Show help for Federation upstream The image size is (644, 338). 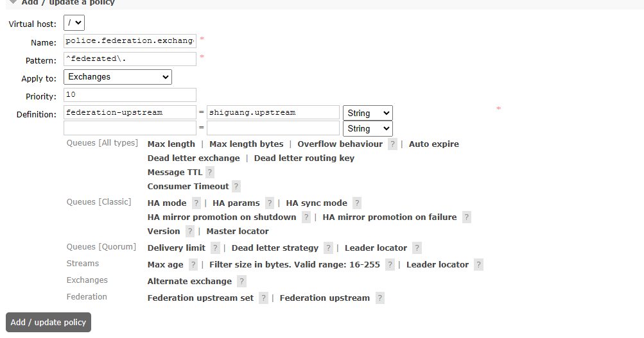(x=380, y=299)
